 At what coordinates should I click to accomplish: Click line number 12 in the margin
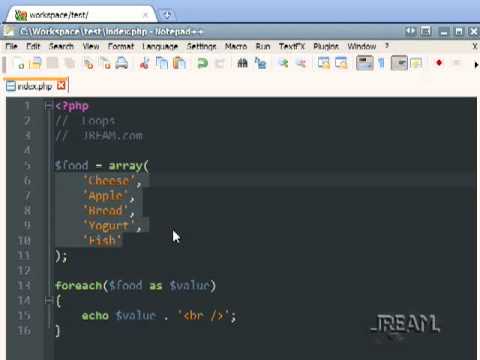(24, 270)
